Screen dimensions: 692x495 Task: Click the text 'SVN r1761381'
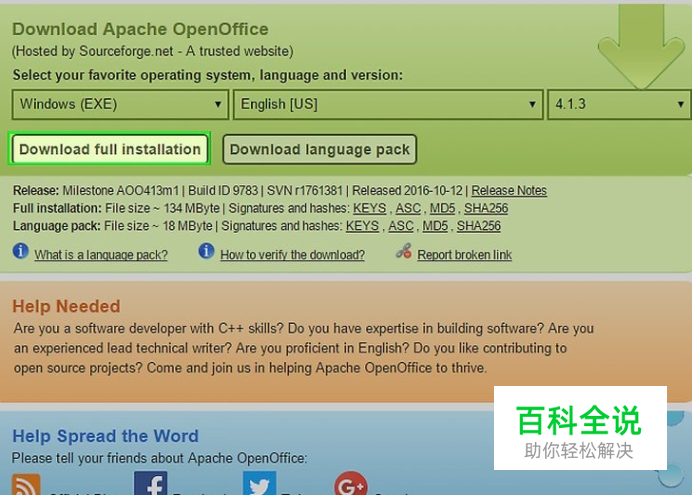click(305, 191)
